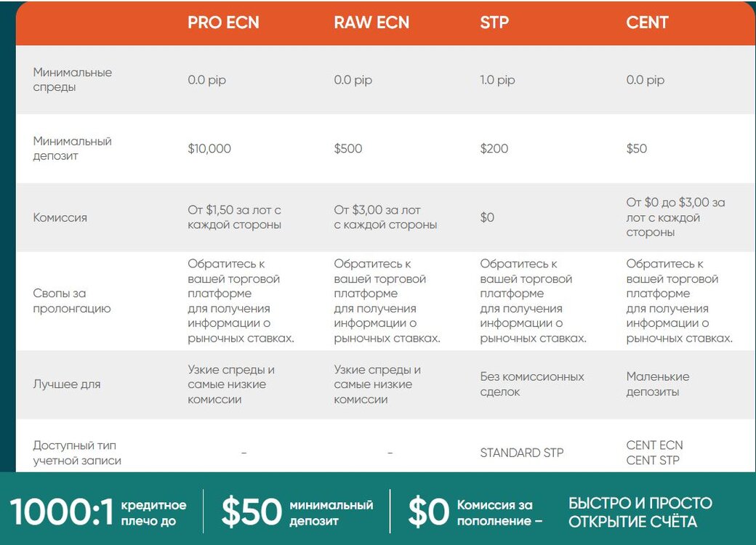Click the $50 минимальный депозит banner item
Screen dimensions: 756x545
[297, 512]
